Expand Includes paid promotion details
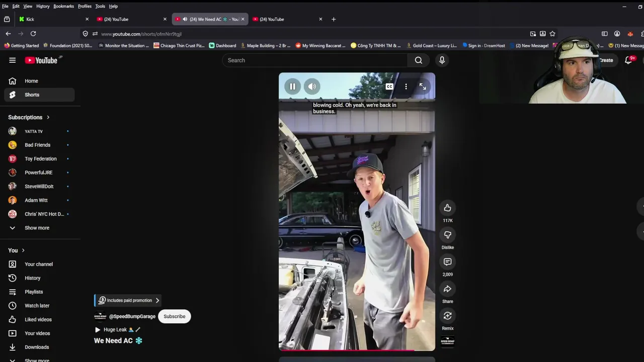The width and height of the screenshot is (644, 362). click(128, 300)
